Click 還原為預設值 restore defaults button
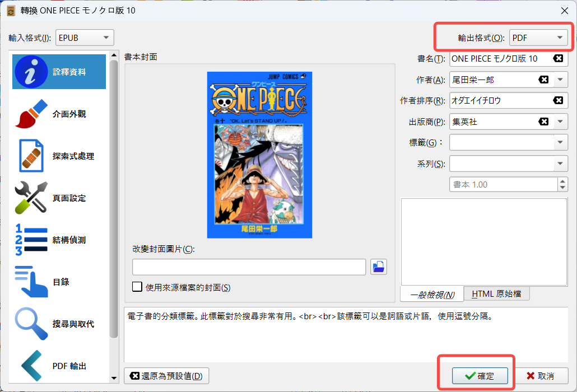 [166, 376]
